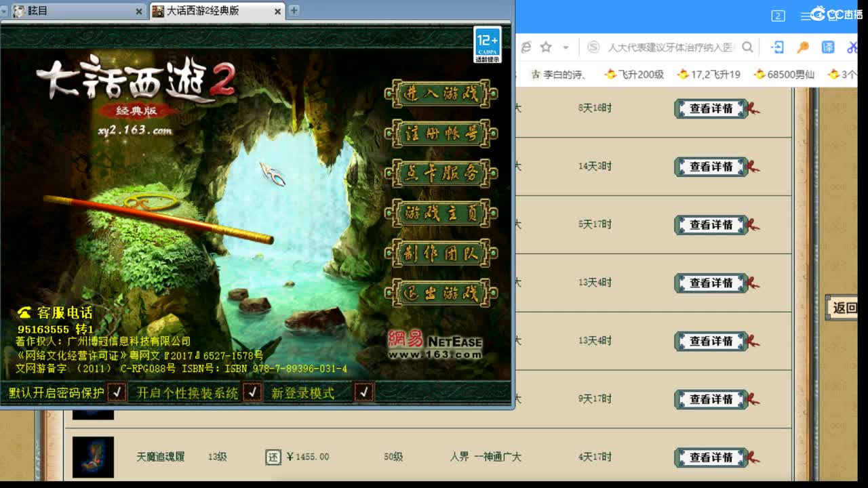868x488 pixels.
Task: Click the 返回 button in the browser page
Action: coord(842,308)
